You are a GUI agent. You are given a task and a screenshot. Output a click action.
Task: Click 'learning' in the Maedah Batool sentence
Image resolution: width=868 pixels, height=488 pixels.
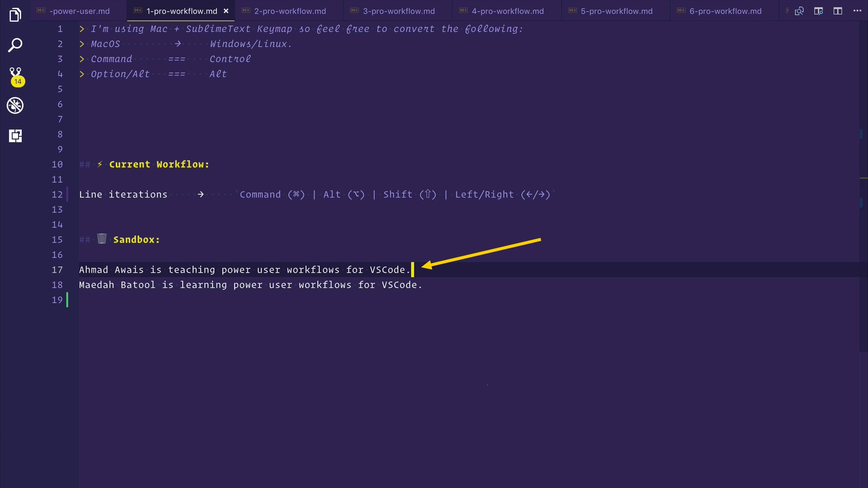203,285
